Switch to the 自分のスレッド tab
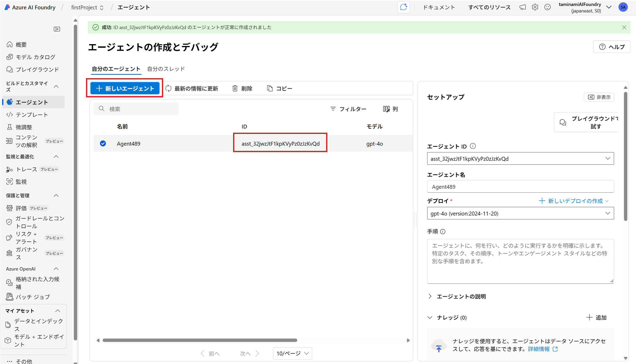 pos(166,69)
